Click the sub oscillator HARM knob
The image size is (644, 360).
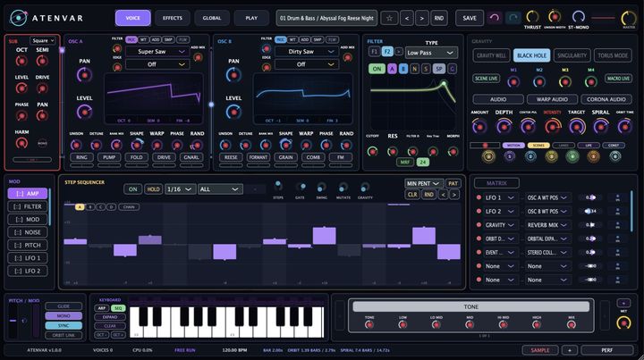tap(21, 143)
